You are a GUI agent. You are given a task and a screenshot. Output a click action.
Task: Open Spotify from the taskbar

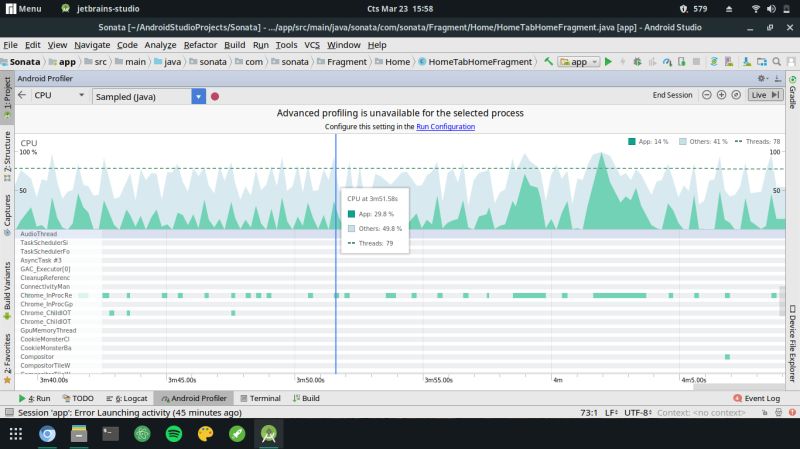174,434
